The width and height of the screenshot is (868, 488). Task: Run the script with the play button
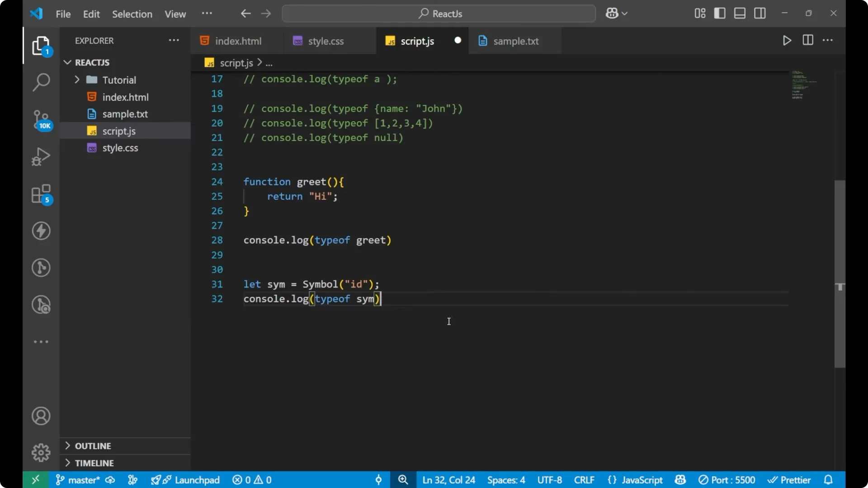point(787,40)
